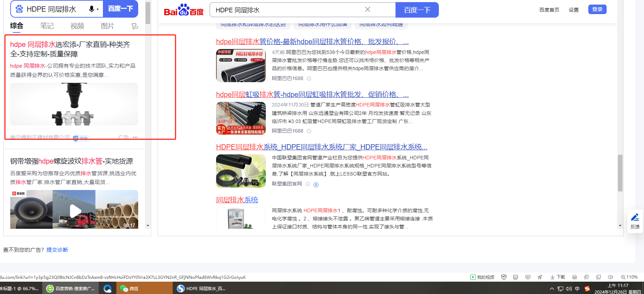Viewport: 644px width, 294px height.
Task: Open hdpe同层排水管价格 result title
Action: [x=312, y=42]
